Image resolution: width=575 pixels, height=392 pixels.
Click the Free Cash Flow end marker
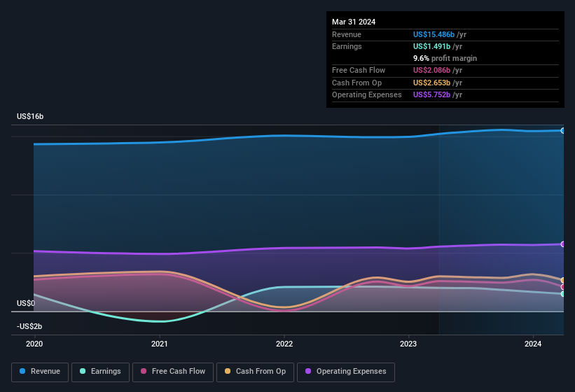[x=563, y=287]
